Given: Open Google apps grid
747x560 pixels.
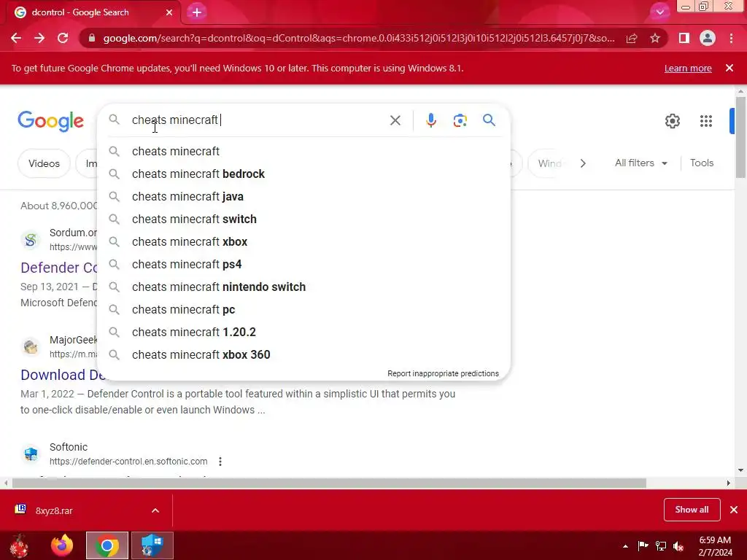Looking at the screenshot, I should [x=706, y=121].
